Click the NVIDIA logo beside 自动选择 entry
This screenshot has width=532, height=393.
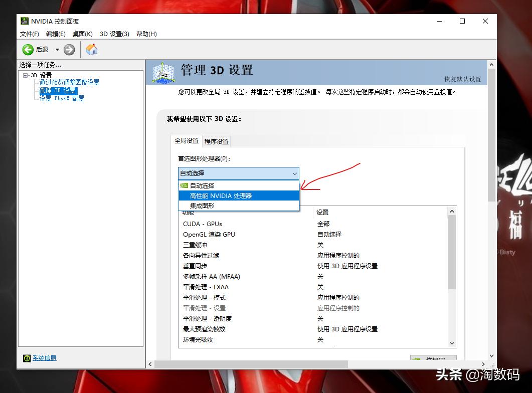(184, 185)
